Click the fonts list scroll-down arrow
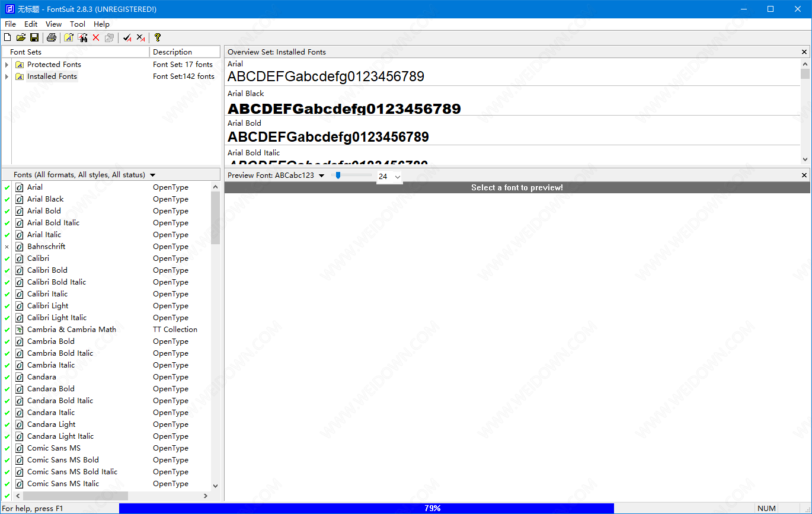This screenshot has height=514, width=812. [215, 486]
